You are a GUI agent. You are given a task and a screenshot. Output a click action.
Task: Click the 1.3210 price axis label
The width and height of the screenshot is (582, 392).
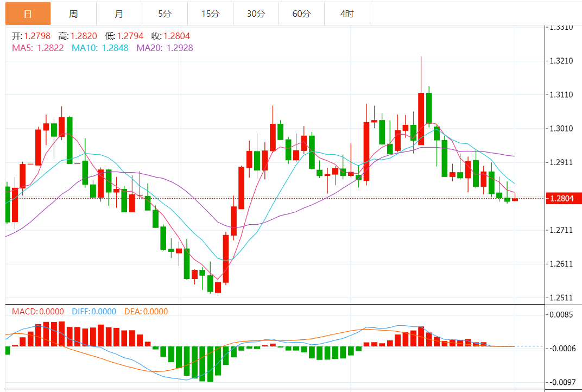click(561, 61)
